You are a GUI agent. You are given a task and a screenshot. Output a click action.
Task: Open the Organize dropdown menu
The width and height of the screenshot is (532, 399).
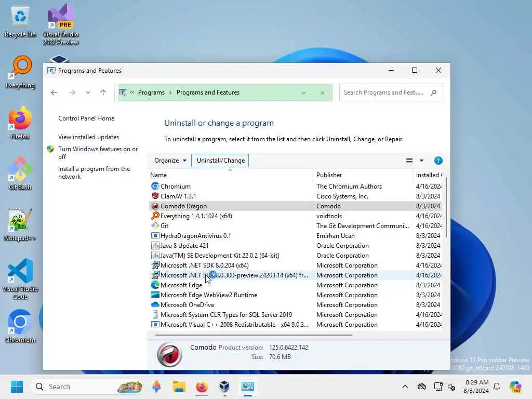pos(170,161)
